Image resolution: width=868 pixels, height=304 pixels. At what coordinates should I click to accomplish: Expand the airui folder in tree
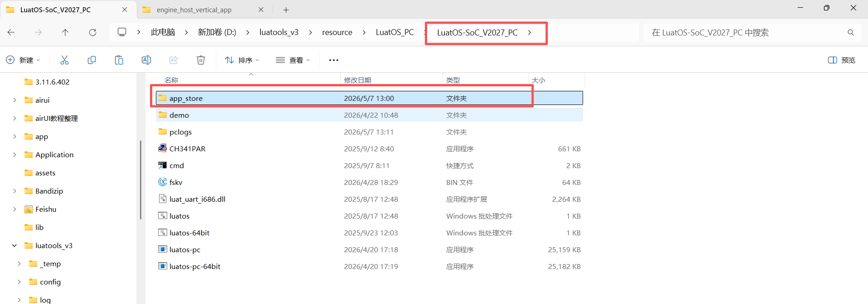[x=15, y=100]
